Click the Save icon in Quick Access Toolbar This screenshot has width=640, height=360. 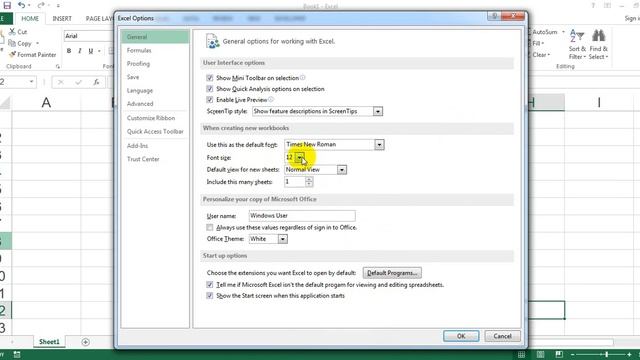[x=7, y=5]
